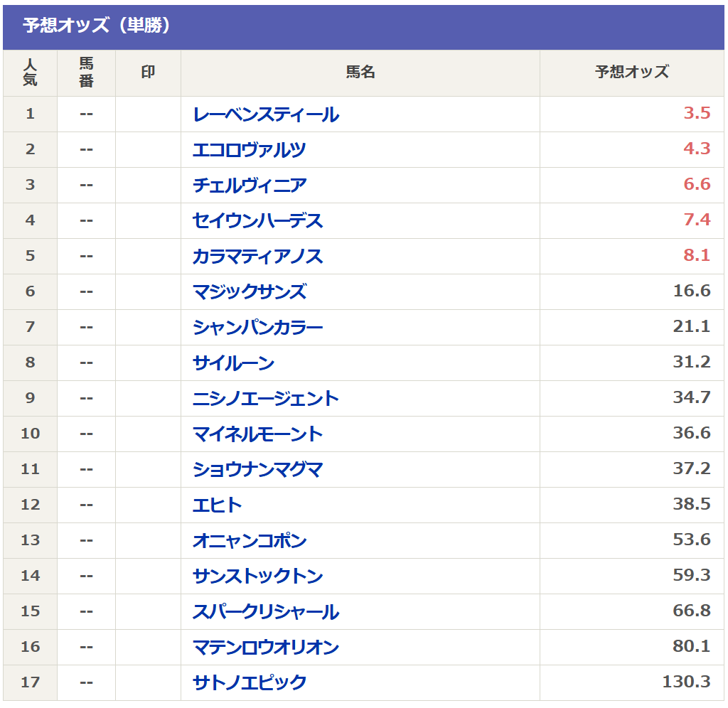Select the セイウンハーデス link
The image size is (728, 708).
[x=257, y=221]
